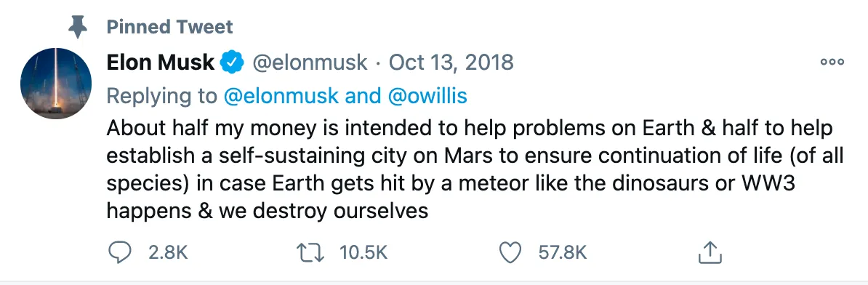
Task: Click the retweet arrows icon
Action: tap(309, 254)
